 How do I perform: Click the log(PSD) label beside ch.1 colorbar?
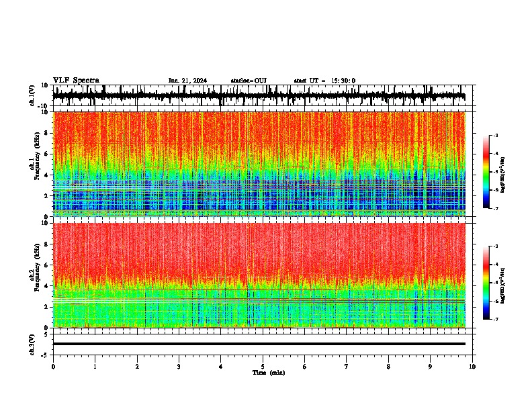(503, 175)
